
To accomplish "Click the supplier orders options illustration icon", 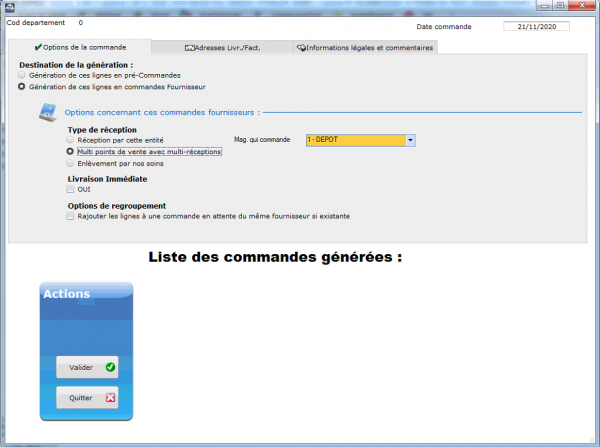I will (48, 113).
